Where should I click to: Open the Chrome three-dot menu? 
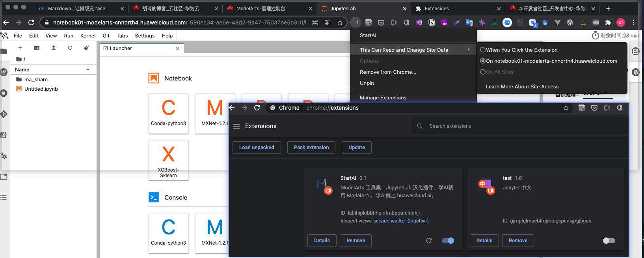click(633, 22)
